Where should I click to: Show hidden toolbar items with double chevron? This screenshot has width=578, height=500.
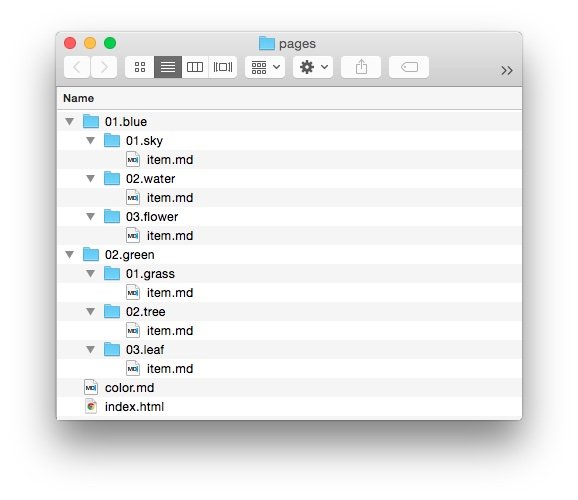507,70
